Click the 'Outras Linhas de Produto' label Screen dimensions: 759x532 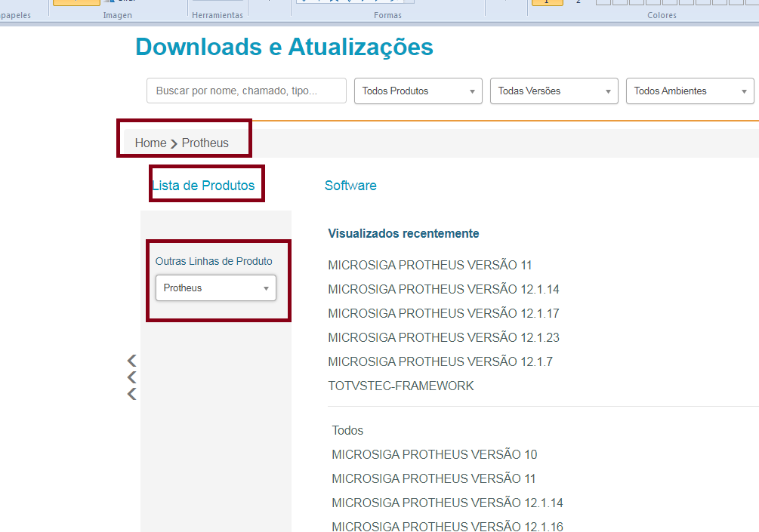pyautogui.click(x=214, y=261)
